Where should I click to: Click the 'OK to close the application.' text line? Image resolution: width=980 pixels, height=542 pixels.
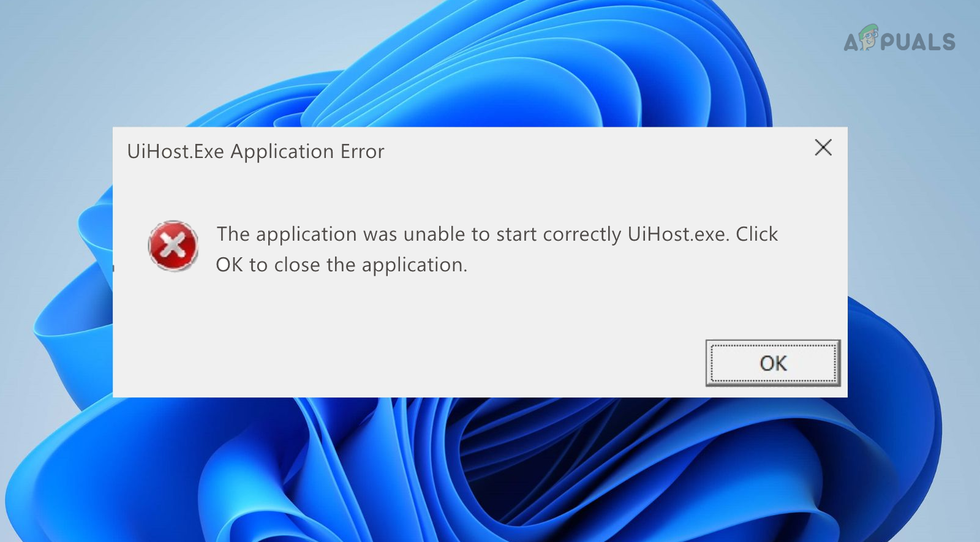(341, 265)
